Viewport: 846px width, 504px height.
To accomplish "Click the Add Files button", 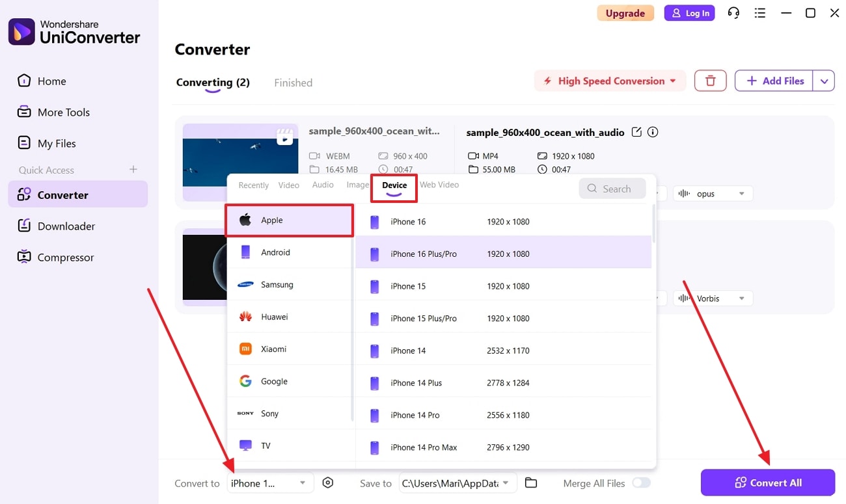I will click(774, 81).
